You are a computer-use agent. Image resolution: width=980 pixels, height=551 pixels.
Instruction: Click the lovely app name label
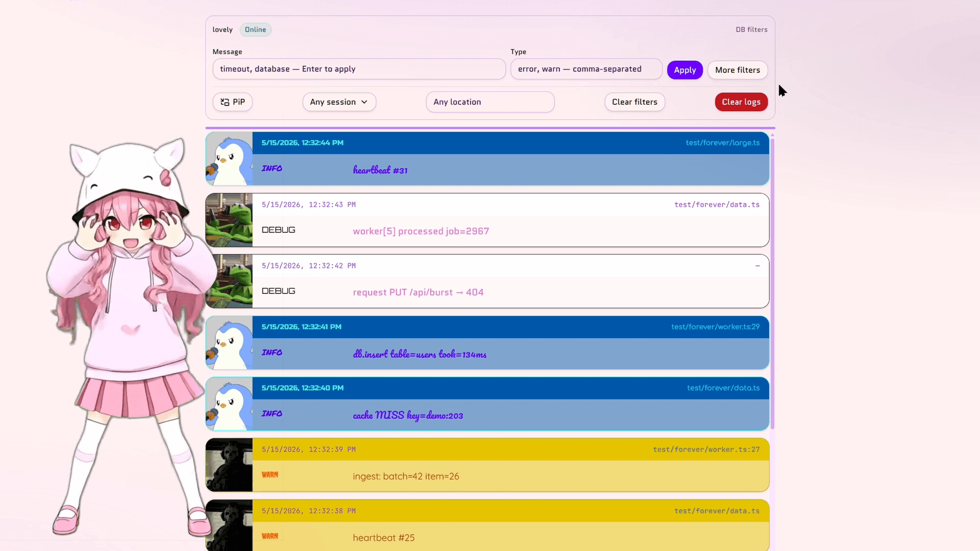pyautogui.click(x=223, y=30)
